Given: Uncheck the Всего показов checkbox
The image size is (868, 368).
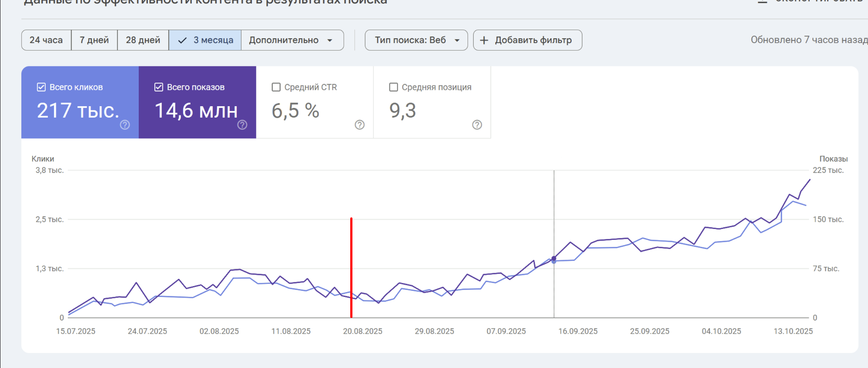Looking at the screenshot, I should [x=159, y=87].
